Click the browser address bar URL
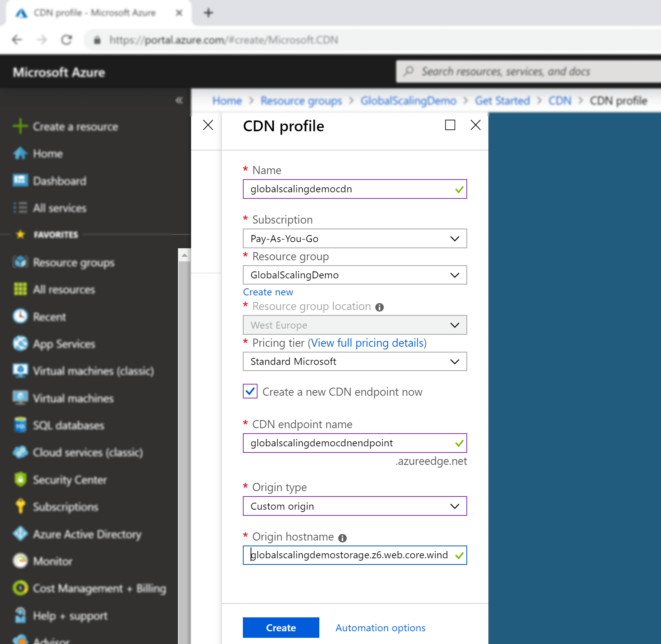This screenshot has width=661, height=644. point(224,40)
